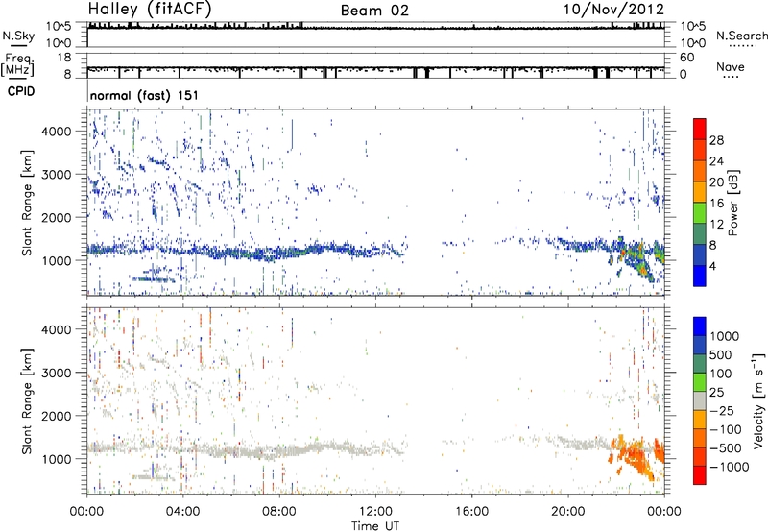This screenshot has width=768, height=532.
Task: Click "28" on the power colorbar
Action: pyautogui.click(x=716, y=140)
